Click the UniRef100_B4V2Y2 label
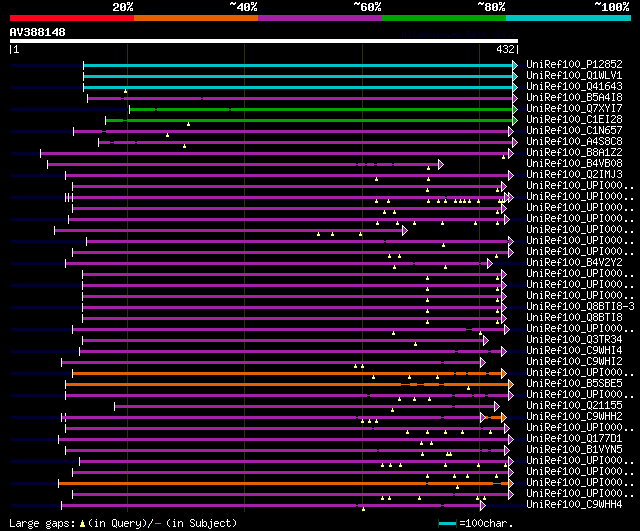The image size is (640, 531). pyautogui.click(x=574, y=262)
